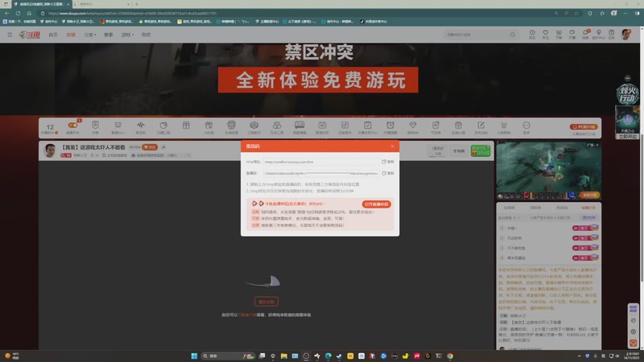
Task: Open File Explorer from taskbar
Action: coord(284,356)
